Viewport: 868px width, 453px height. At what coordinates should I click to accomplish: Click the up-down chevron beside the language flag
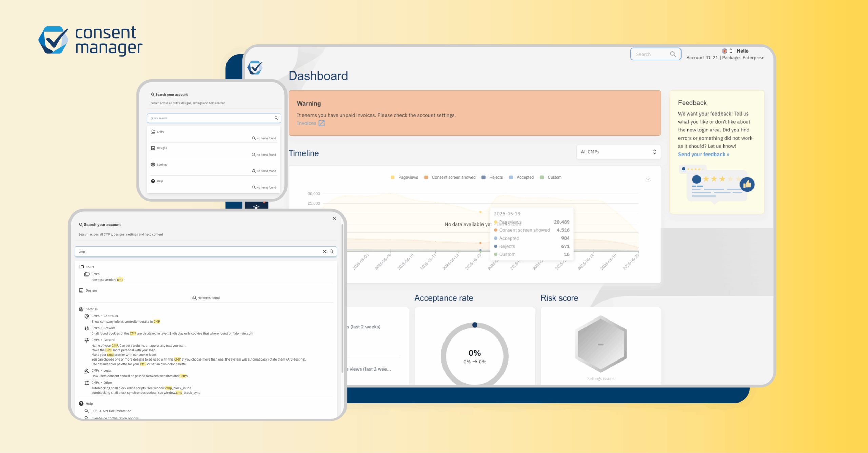click(731, 51)
